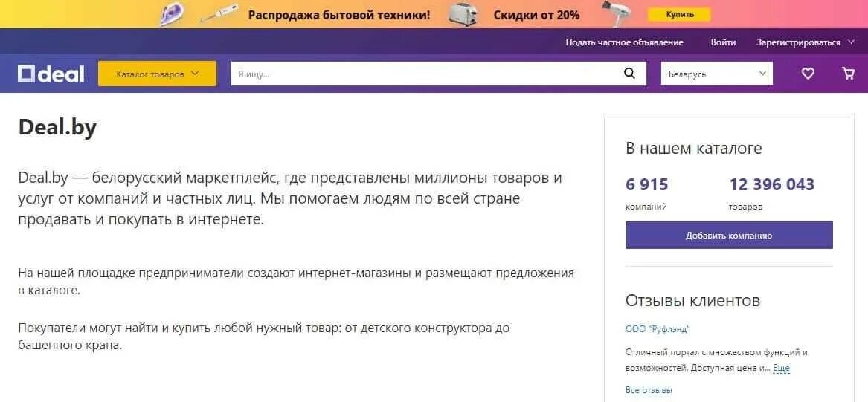This screenshot has width=868, height=402.
Task: Click the Зарегистрироваться link
Action: point(798,42)
